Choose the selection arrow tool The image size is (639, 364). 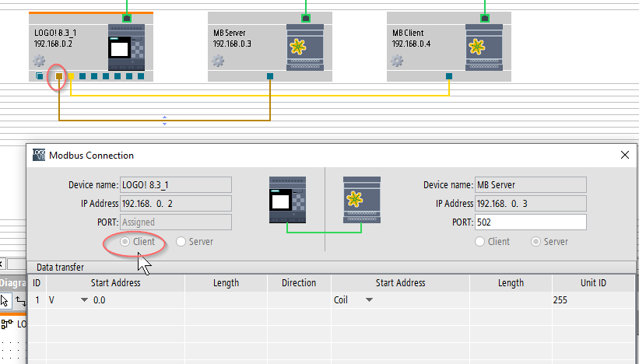[5, 301]
